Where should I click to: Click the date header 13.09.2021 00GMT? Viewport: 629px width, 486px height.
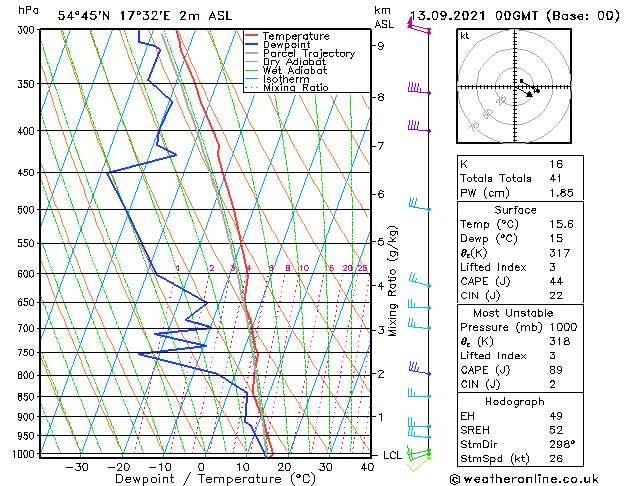(473, 16)
